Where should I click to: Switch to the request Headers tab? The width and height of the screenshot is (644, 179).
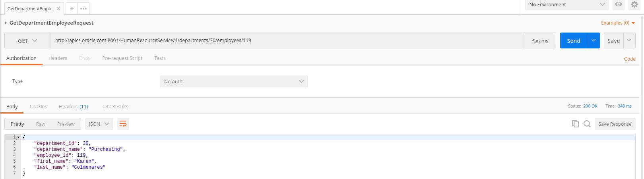pyautogui.click(x=58, y=58)
